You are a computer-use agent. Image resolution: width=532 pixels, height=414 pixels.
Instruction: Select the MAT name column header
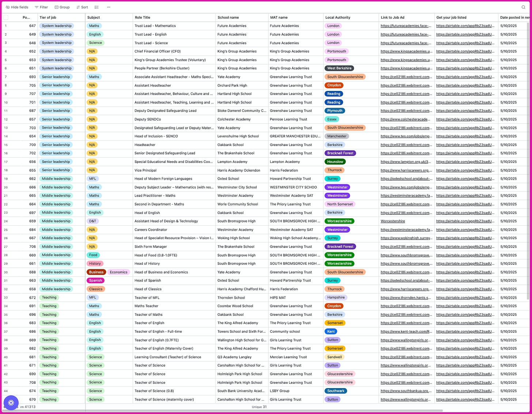click(296, 17)
